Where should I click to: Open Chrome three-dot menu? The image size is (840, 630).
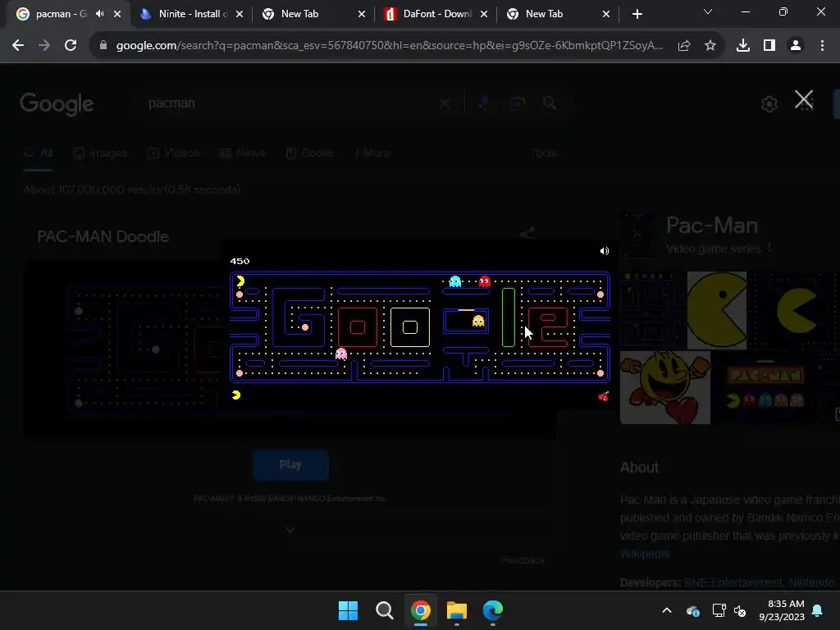(822, 46)
